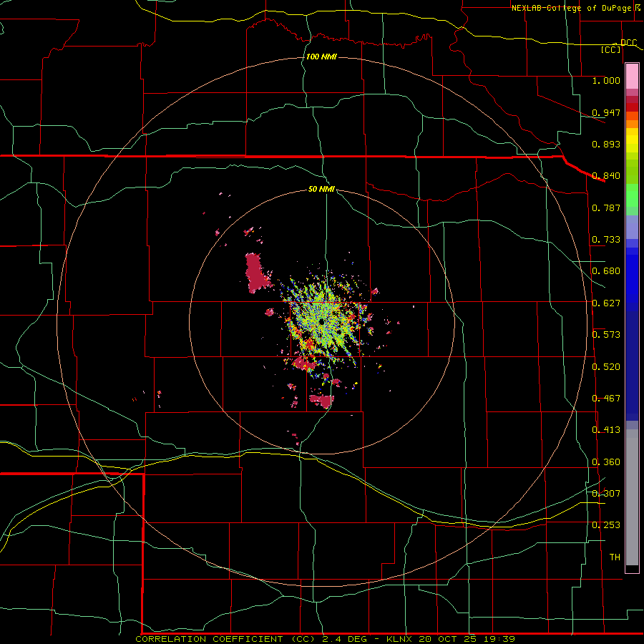Click the TH label on the legend

point(615,557)
